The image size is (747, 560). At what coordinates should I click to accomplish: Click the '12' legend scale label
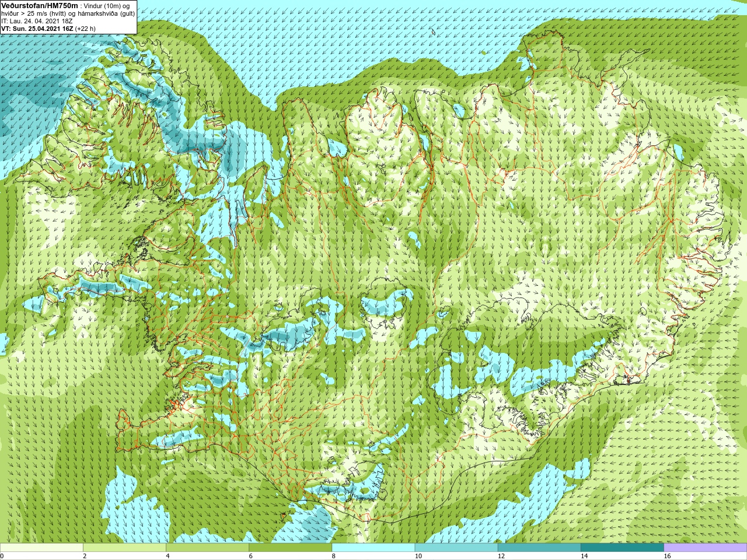(501, 556)
